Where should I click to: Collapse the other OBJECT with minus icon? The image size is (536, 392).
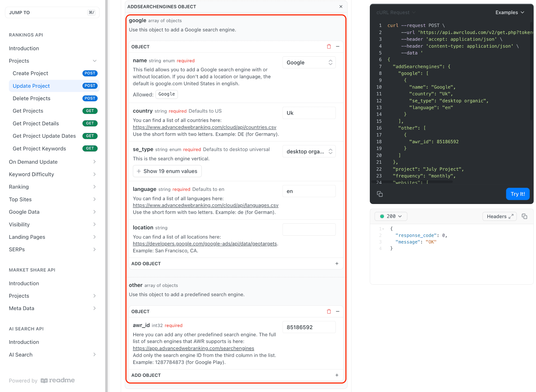[338, 311]
